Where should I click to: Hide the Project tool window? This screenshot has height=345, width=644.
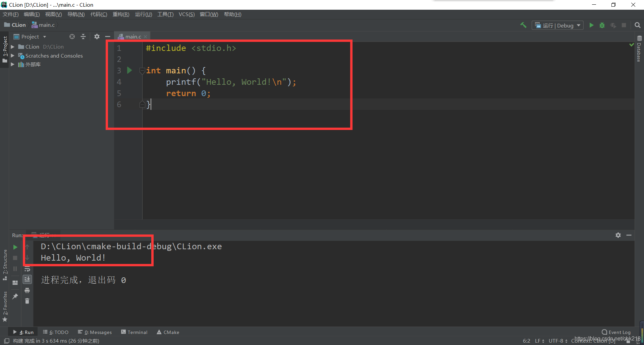click(x=108, y=37)
